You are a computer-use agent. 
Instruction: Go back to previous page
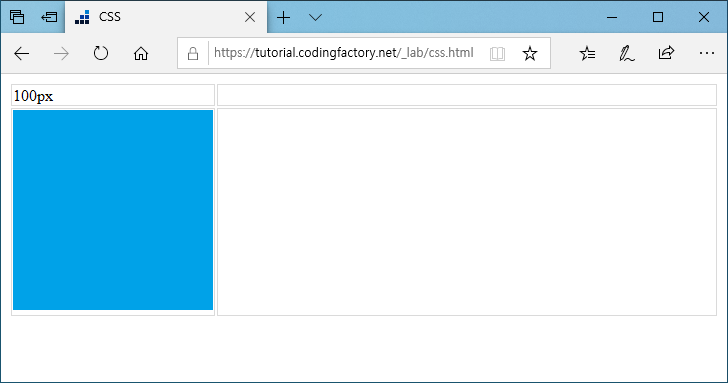click(x=22, y=54)
